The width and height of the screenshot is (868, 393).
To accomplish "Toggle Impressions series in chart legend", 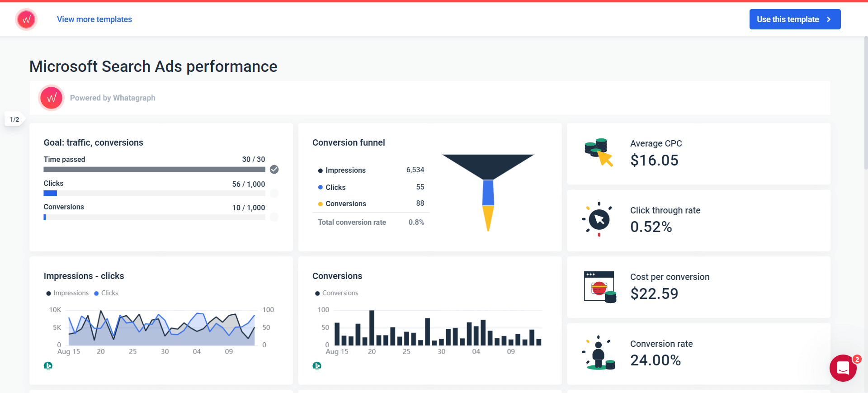I will [x=67, y=293].
